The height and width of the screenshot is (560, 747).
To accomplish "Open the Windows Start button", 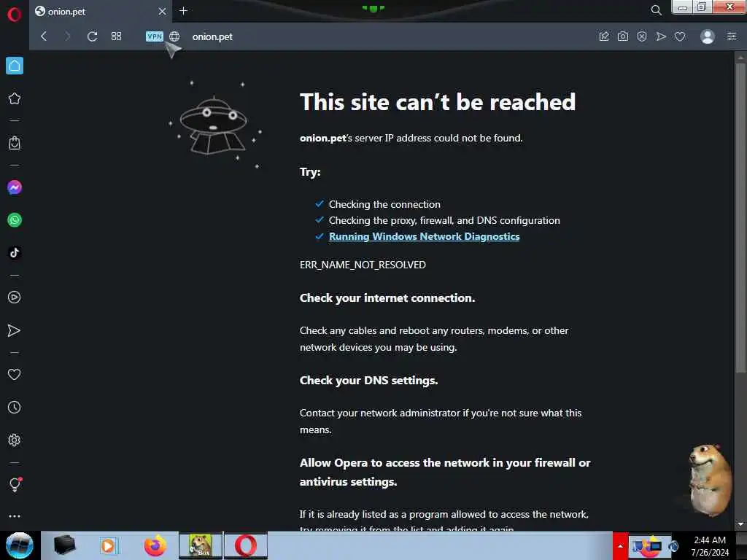I will 20,545.
